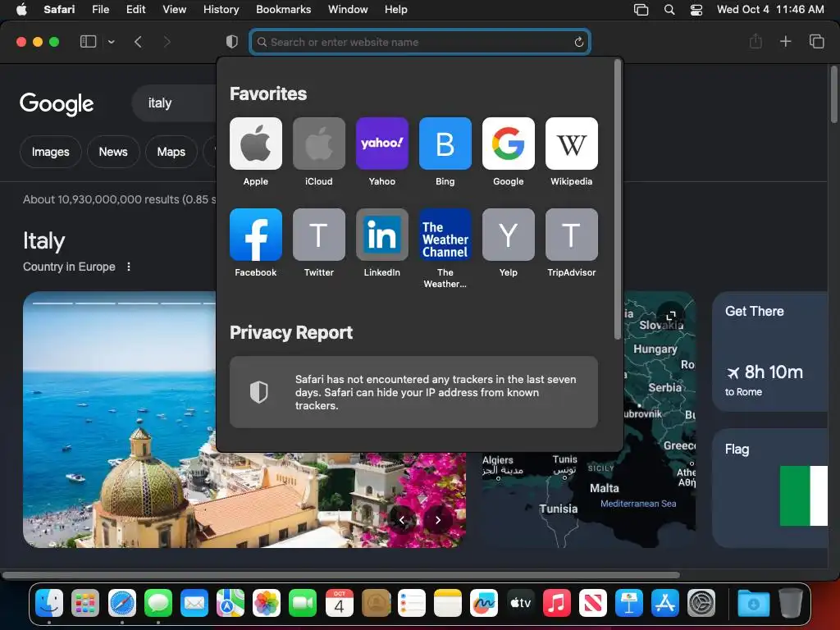Open the History menu
This screenshot has height=630, width=840.
point(221,9)
